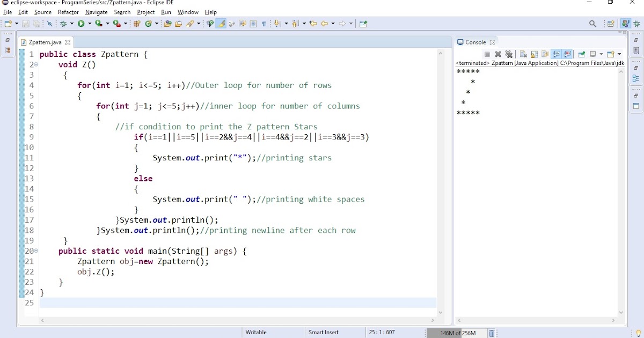Run garbage collector from status bar
644x338 pixels.
[492, 333]
